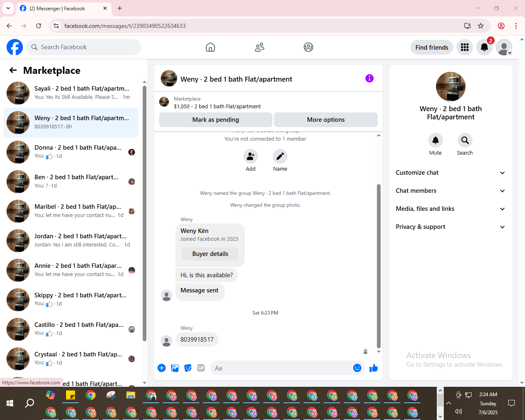Open Jordan conversation

pyautogui.click(x=71, y=241)
